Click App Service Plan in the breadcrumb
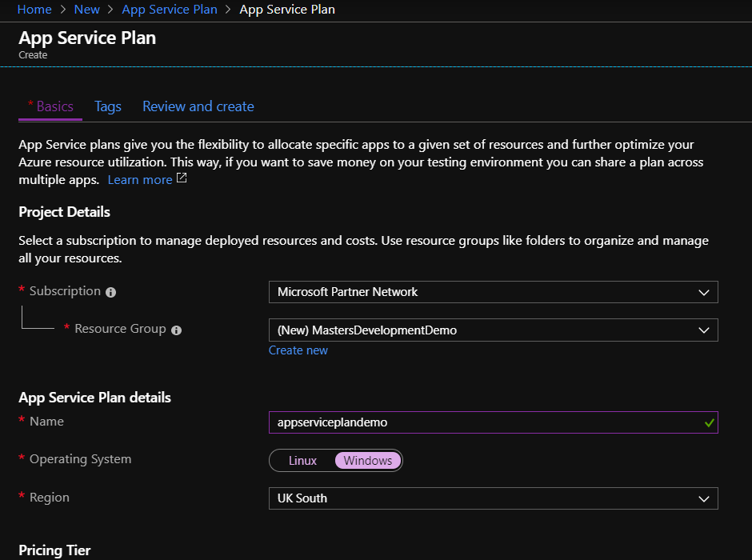The width and height of the screenshot is (752, 560). pos(170,10)
